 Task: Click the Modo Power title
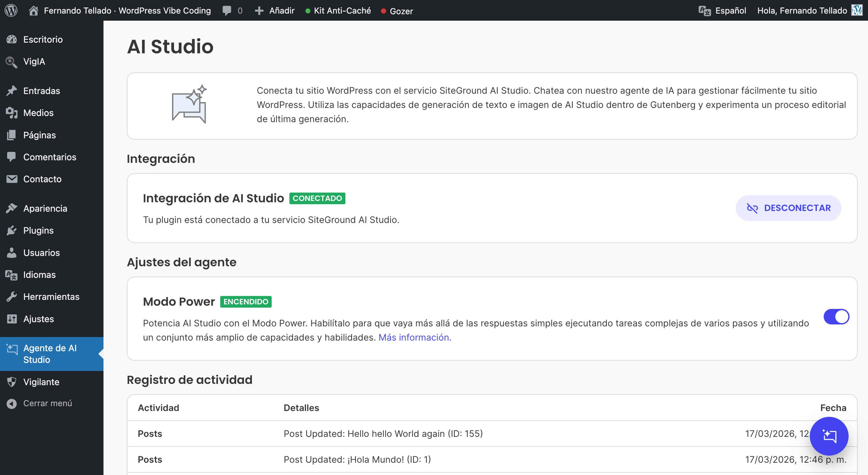tap(179, 301)
